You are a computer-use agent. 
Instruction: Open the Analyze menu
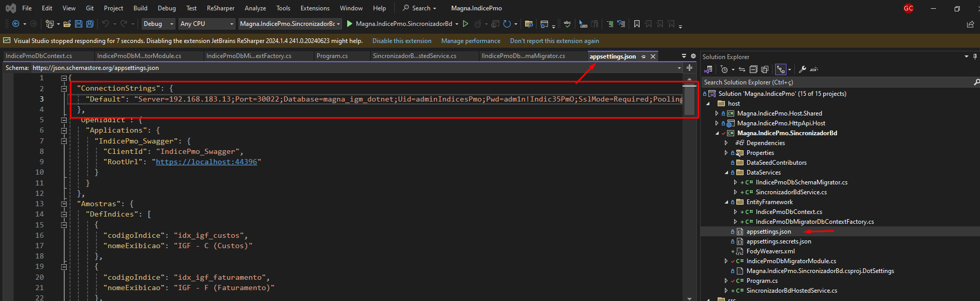pyautogui.click(x=255, y=8)
